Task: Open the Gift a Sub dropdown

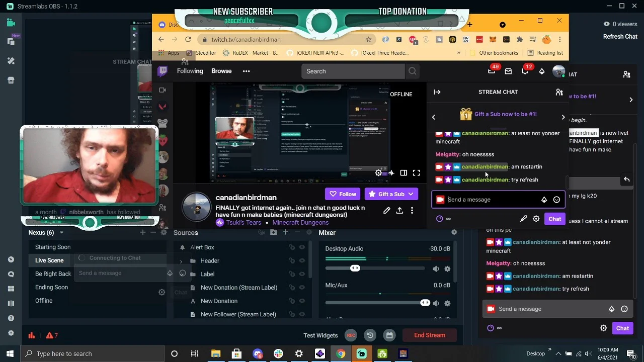Action: [411, 194]
